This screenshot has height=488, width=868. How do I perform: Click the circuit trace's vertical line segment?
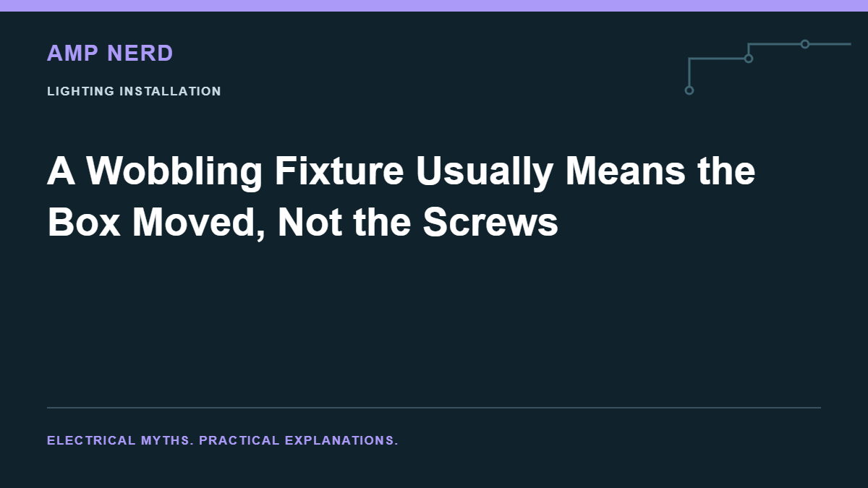tap(689, 72)
